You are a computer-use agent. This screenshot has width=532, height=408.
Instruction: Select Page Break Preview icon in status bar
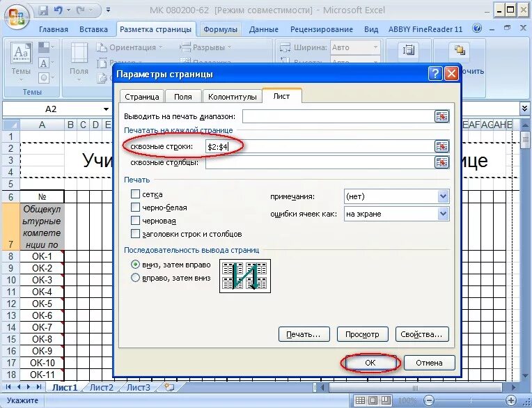point(386,400)
